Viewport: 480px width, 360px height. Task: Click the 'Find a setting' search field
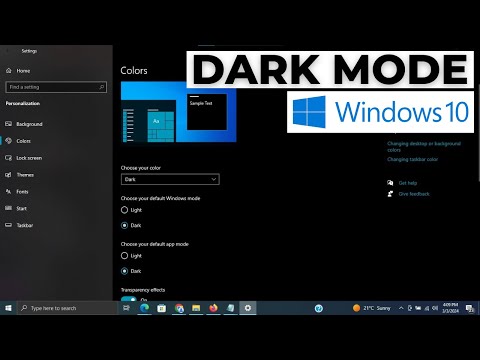56,87
